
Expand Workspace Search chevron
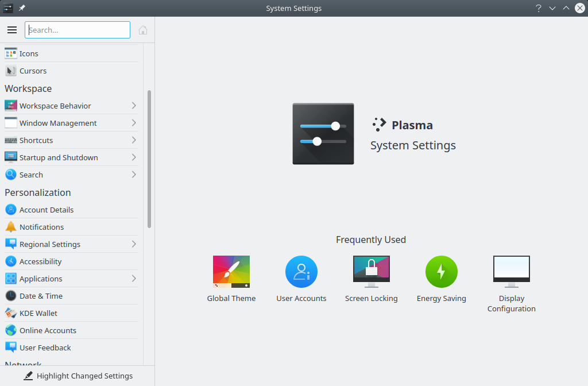(134, 175)
